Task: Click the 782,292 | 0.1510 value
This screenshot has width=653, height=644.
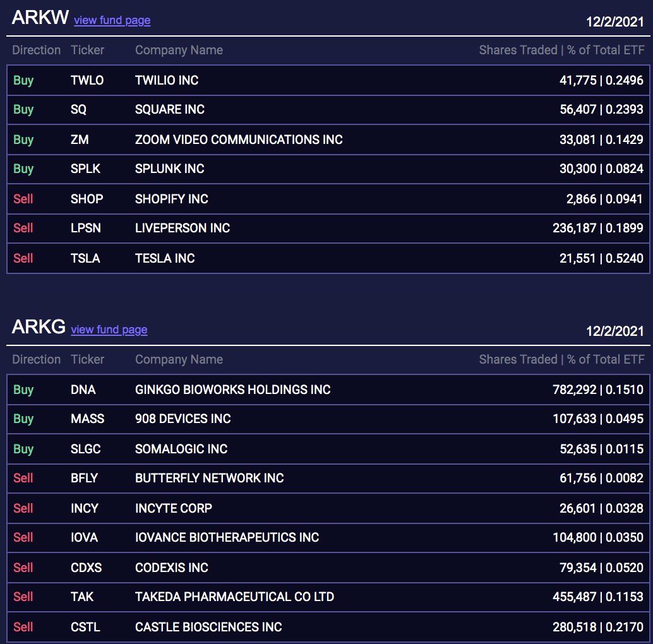Action: point(598,390)
